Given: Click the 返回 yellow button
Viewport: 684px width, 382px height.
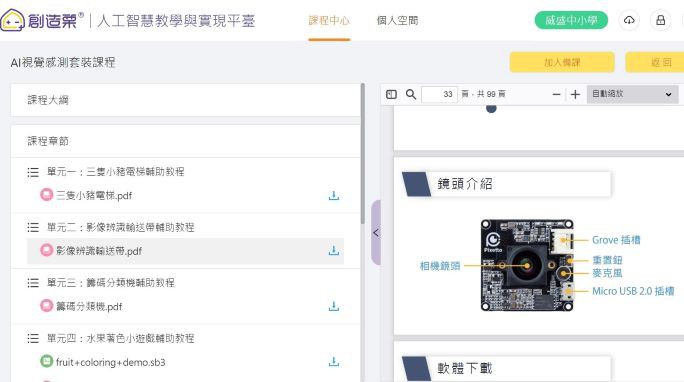Looking at the screenshot, I should point(655,62).
